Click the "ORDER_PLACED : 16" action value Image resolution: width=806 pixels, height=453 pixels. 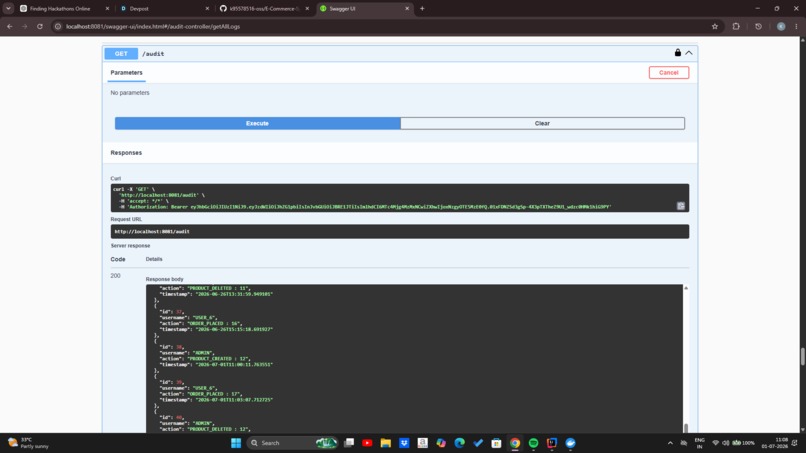[x=215, y=323]
